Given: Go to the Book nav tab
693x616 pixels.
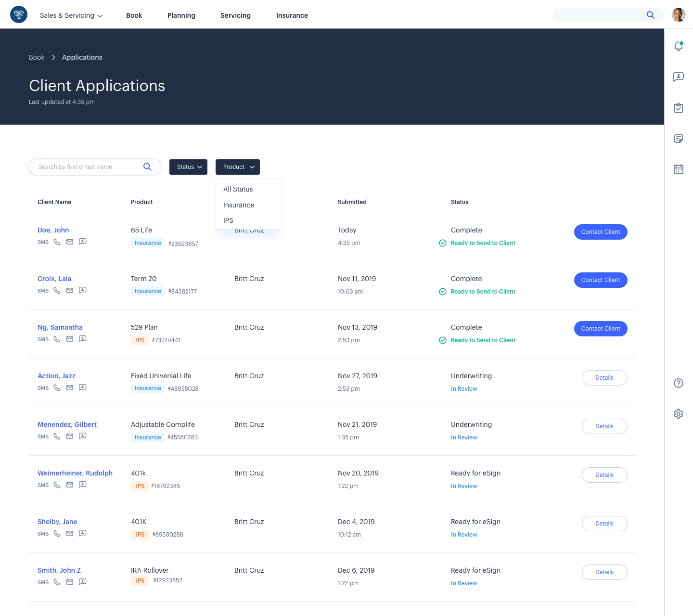Looking at the screenshot, I should 134,15.
